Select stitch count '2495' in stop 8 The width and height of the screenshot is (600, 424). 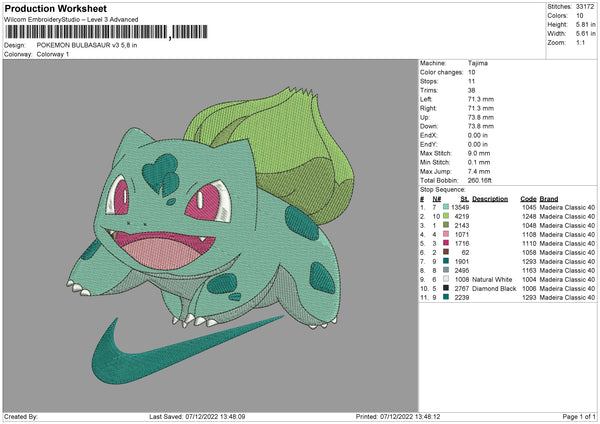click(x=462, y=271)
